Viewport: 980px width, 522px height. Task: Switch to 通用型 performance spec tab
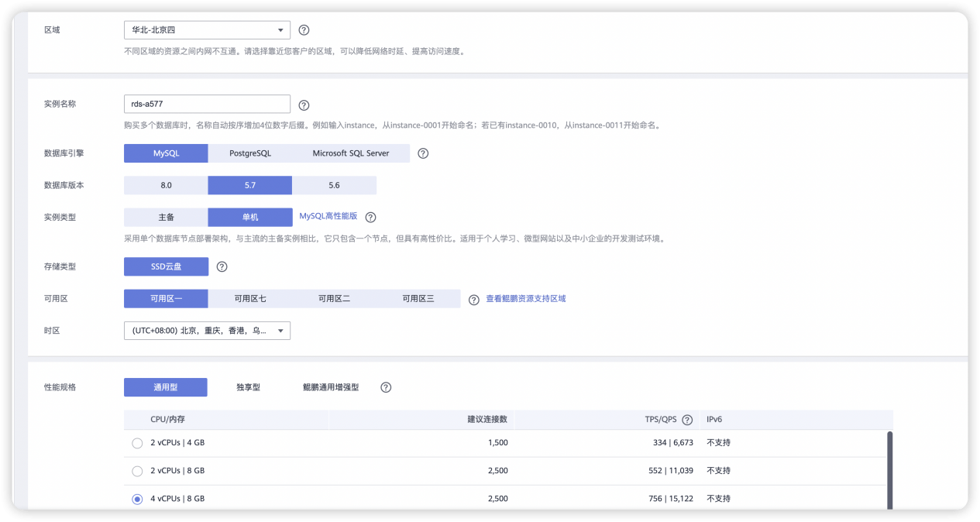(166, 387)
